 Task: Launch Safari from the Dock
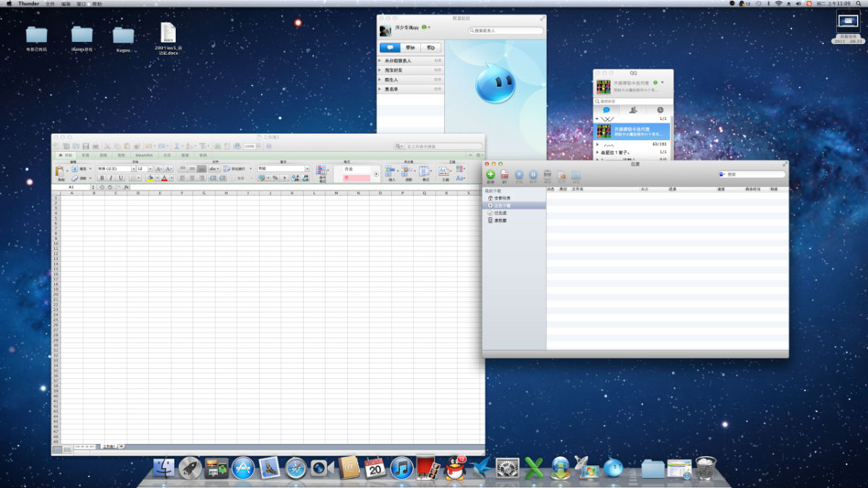pos(295,468)
